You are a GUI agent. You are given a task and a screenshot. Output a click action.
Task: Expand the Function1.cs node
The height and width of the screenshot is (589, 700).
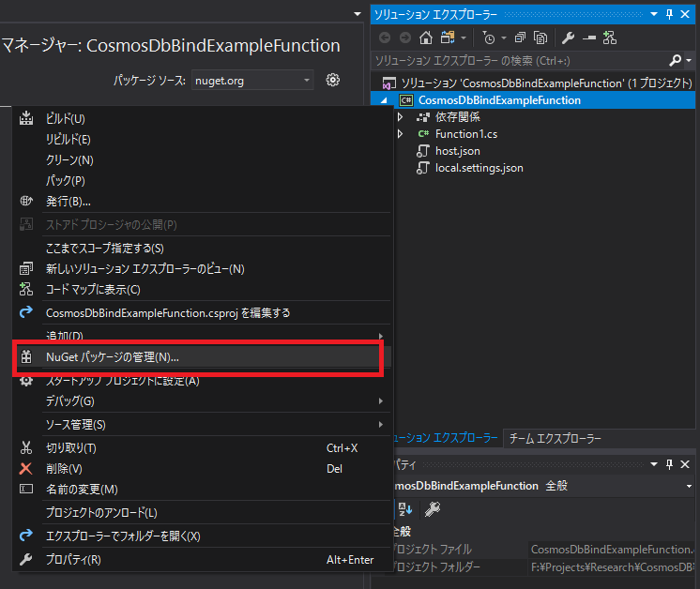[x=401, y=134]
